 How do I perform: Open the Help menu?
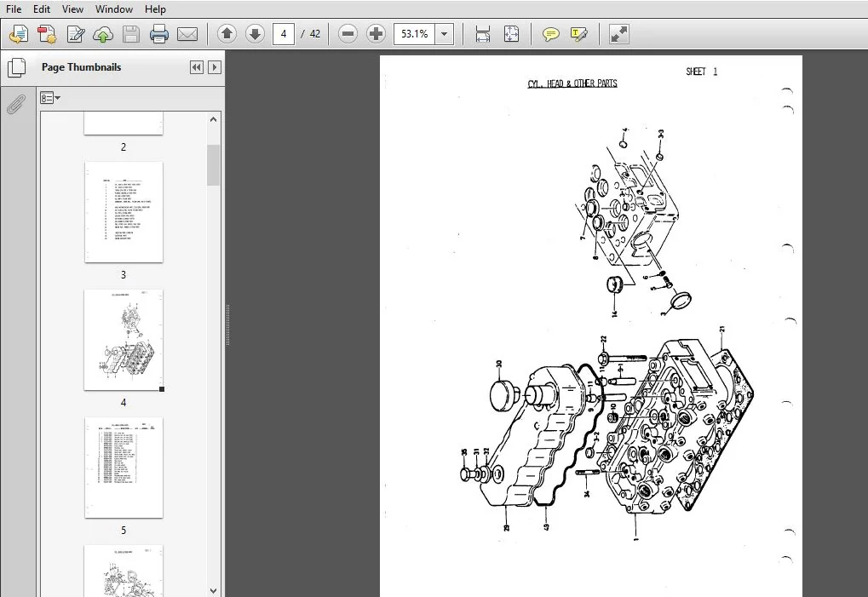155,9
